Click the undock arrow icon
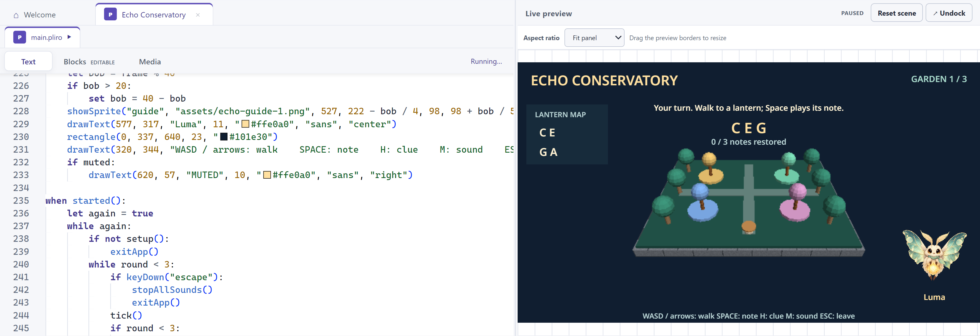 point(935,13)
